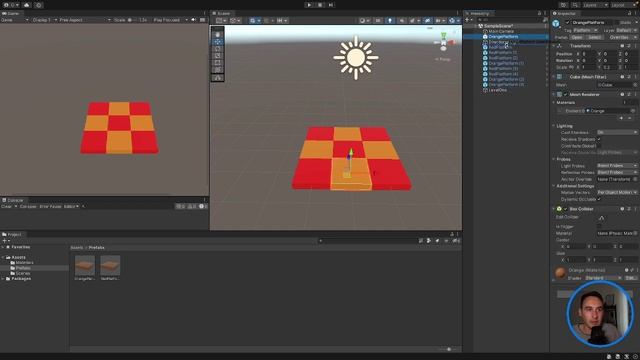Add a material slot with plus
The width and height of the screenshot is (640, 360).
point(621,118)
